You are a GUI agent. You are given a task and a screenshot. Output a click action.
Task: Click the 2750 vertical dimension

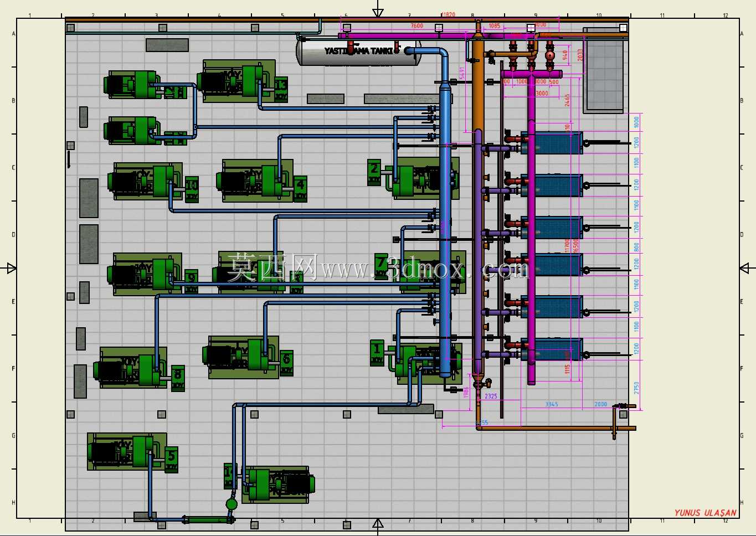636,388
